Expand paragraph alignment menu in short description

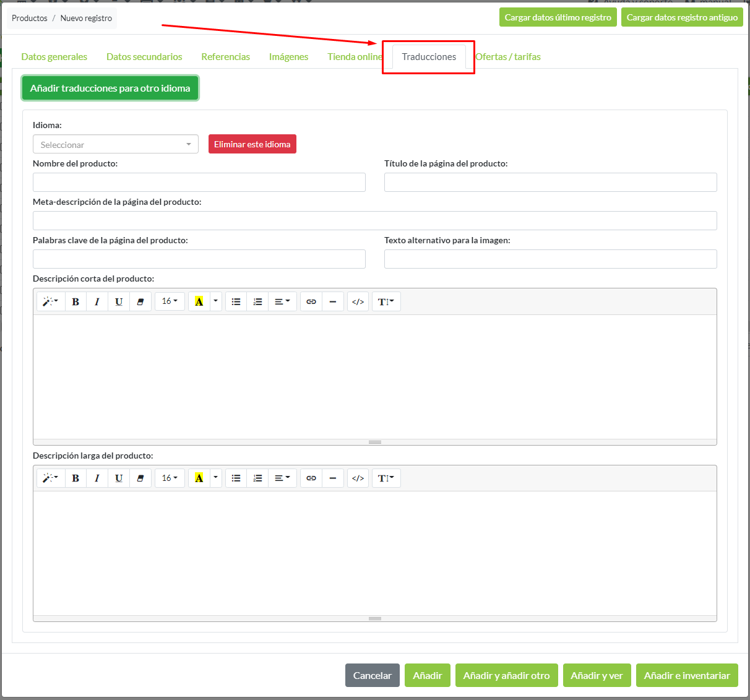click(x=282, y=301)
